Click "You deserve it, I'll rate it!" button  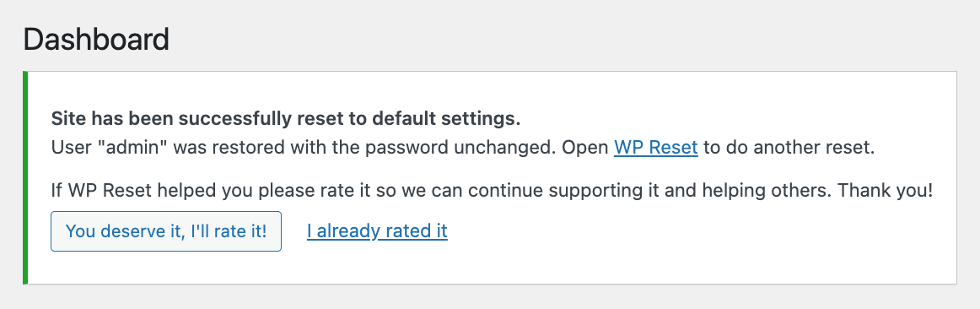(166, 231)
